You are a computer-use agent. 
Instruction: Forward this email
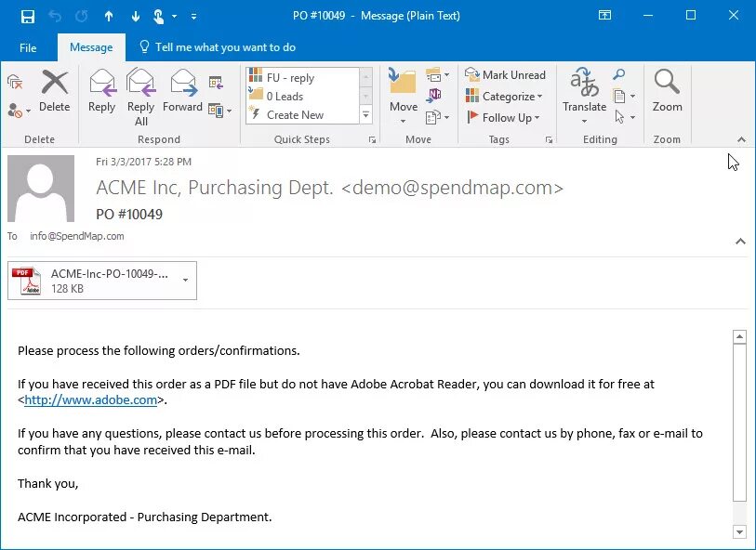pos(182,90)
